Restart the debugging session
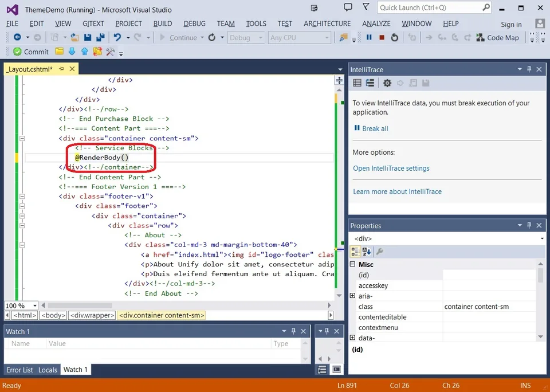Image resolution: width=550 pixels, height=392 pixels. [395, 37]
